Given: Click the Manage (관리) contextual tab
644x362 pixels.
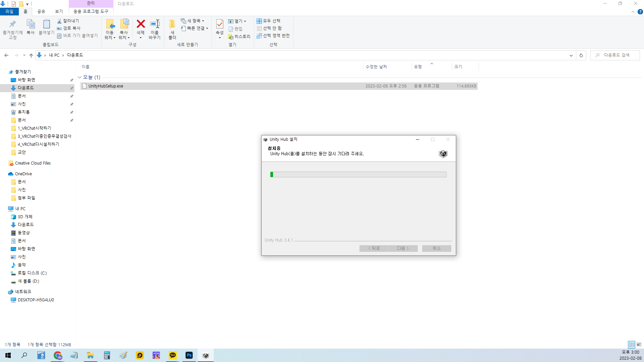Looking at the screenshot, I should [x=91, y=3].
